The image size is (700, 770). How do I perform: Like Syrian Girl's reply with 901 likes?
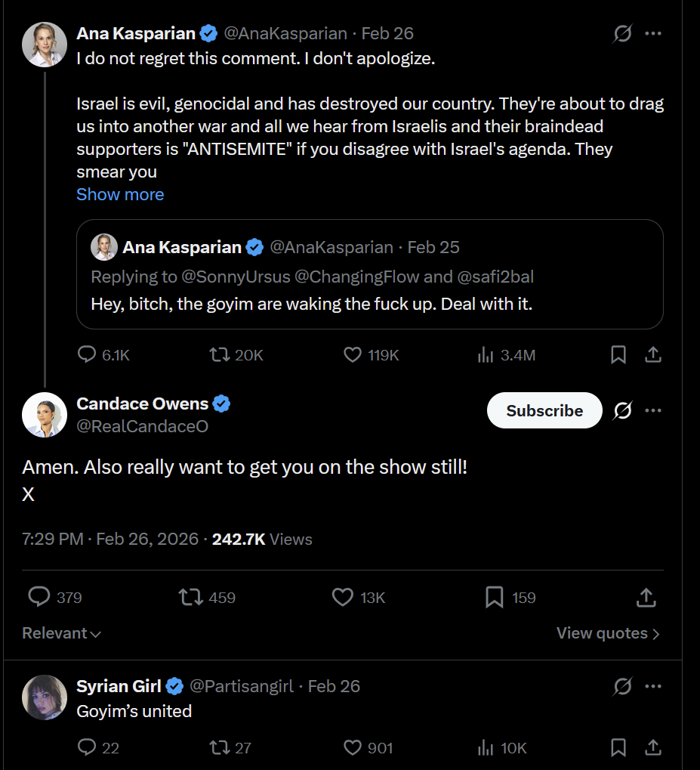tap(353, 748)
